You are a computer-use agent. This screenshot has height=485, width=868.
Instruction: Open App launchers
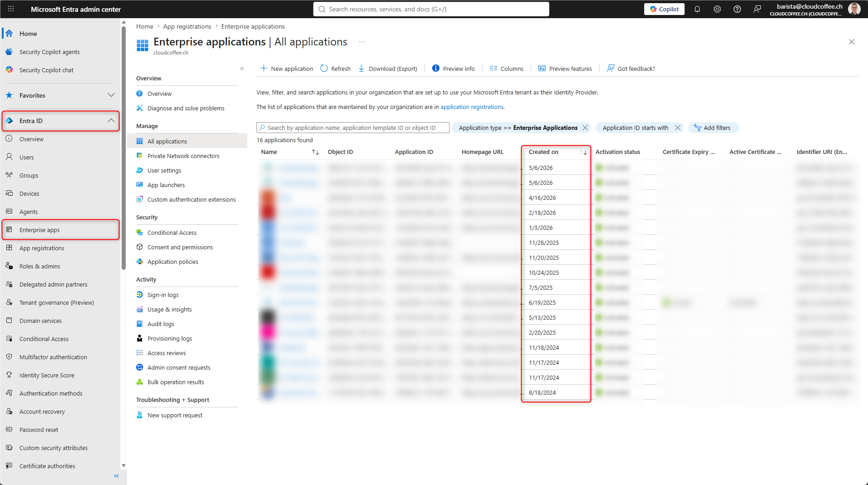click(166, 185)
